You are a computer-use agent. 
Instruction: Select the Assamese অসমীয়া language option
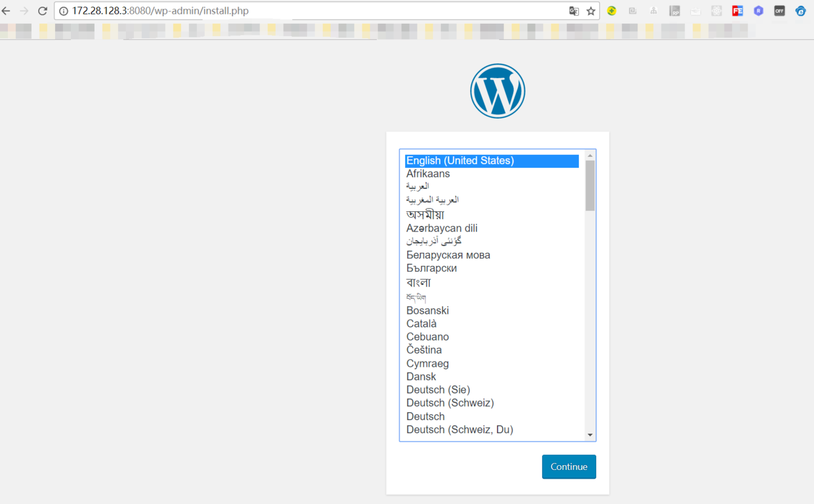(x=492, y=215)
